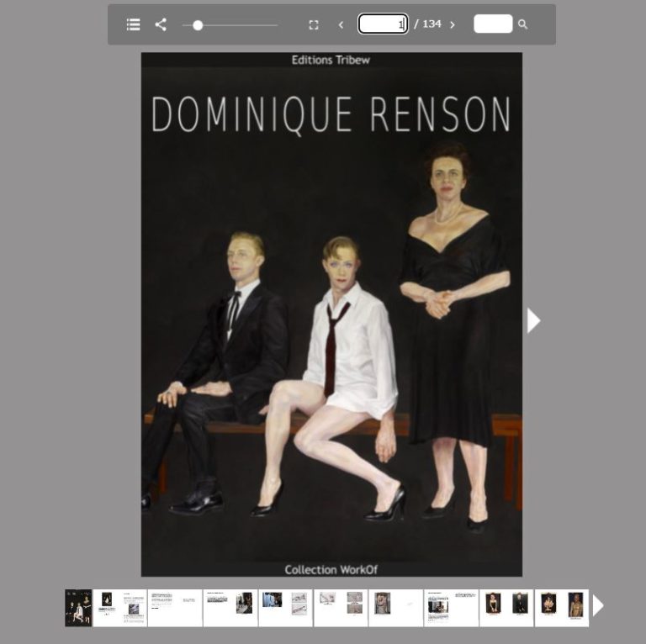Open the third thumbnail spread with text only

click(175, 608)
